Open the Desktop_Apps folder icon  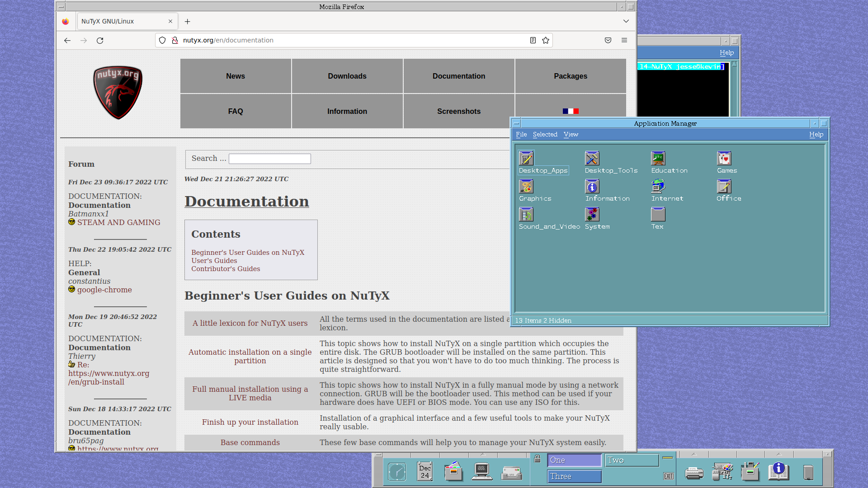[526, 158]
